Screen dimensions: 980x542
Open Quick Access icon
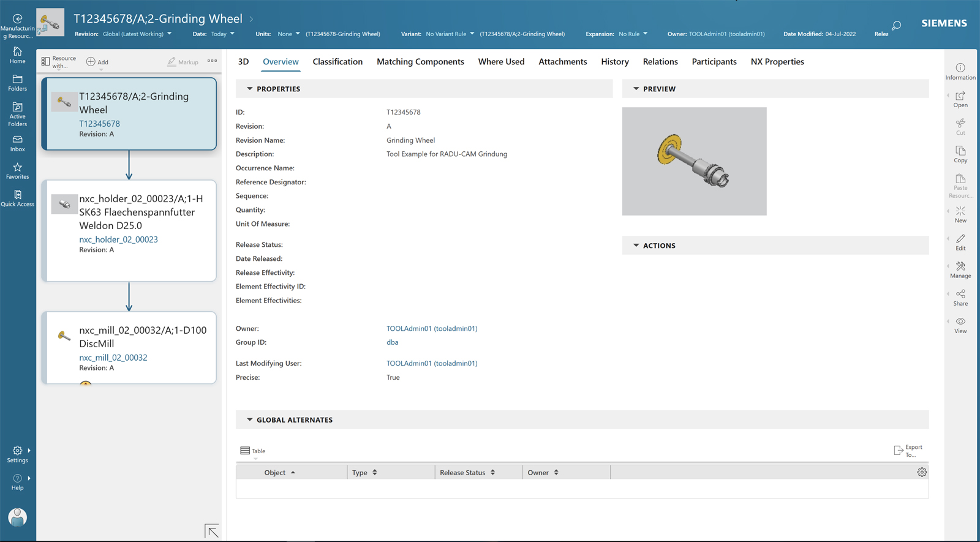click(17, 198)
